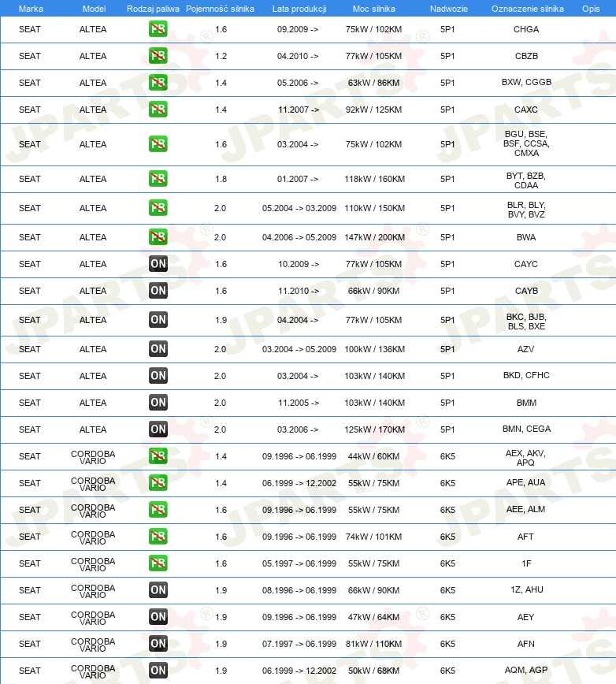Click petrol icon in the BLR, BLY row
The width and height of the screenshot is (616, 684).
158,208
